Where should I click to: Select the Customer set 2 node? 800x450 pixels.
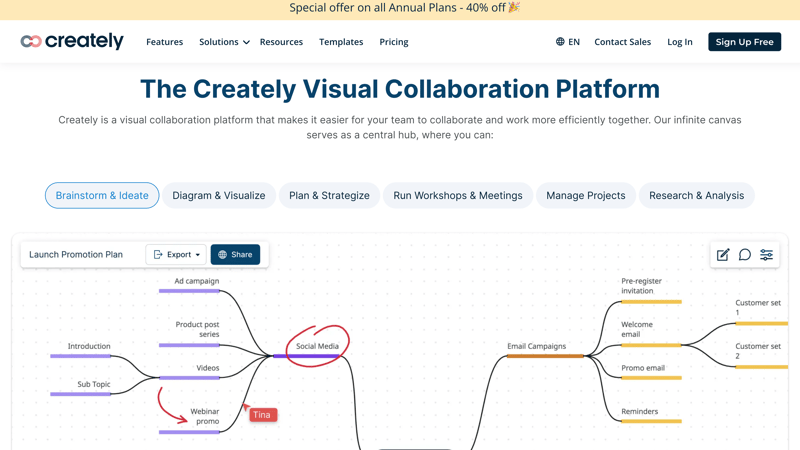point(758,351)
